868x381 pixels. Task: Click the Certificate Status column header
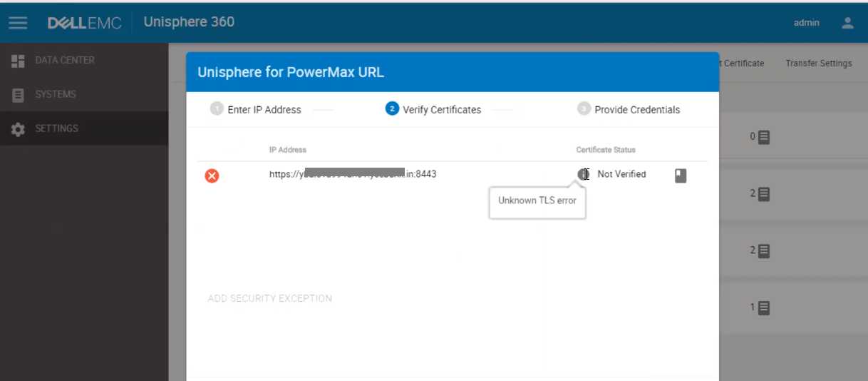click(x=606, y=150)
